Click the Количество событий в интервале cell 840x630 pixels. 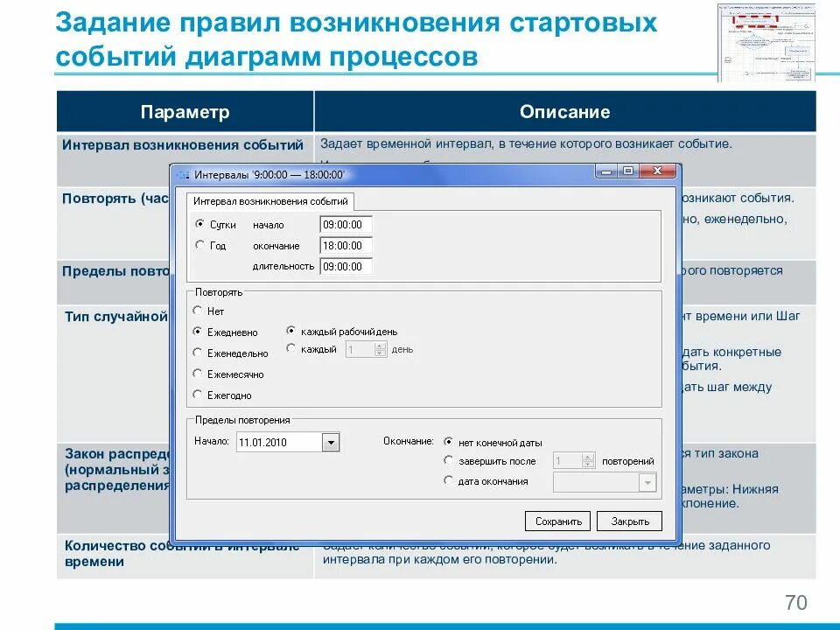click(185, 556)
